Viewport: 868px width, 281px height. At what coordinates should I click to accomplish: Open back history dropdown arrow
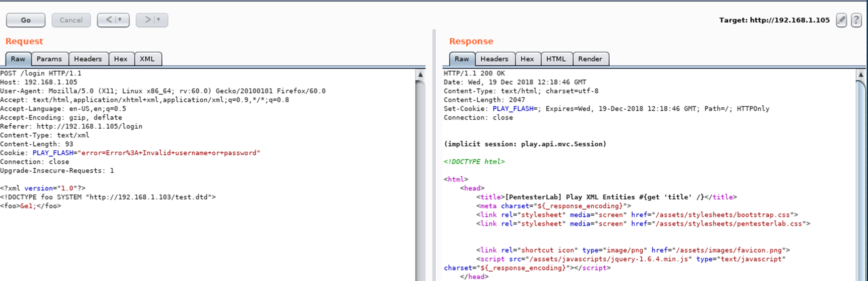tap(120, 20)
